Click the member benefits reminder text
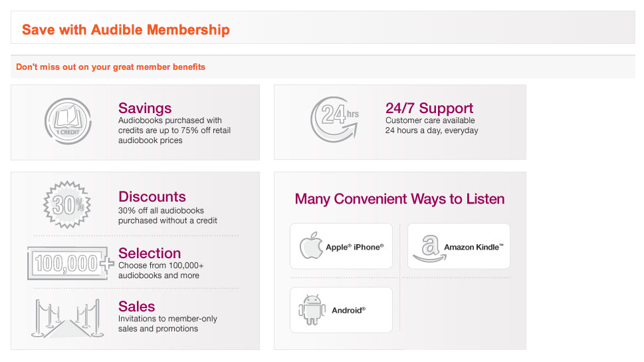The height and width of the screenshot is (362, 644). (110, 67)
